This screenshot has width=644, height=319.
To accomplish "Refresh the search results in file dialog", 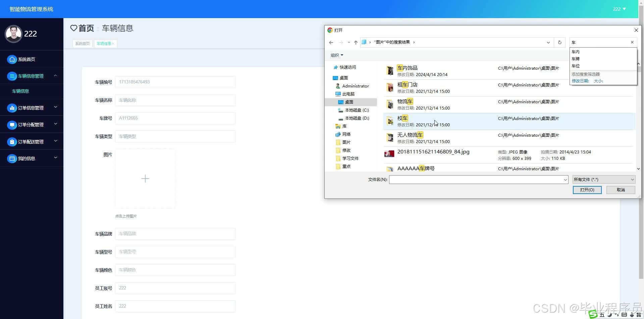I will pos(559,43).
